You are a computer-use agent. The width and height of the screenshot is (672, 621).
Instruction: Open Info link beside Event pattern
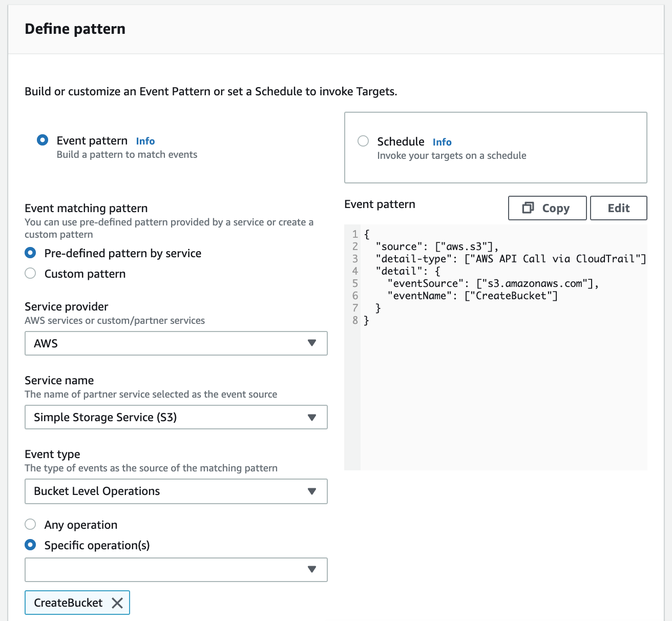[145, 141]
